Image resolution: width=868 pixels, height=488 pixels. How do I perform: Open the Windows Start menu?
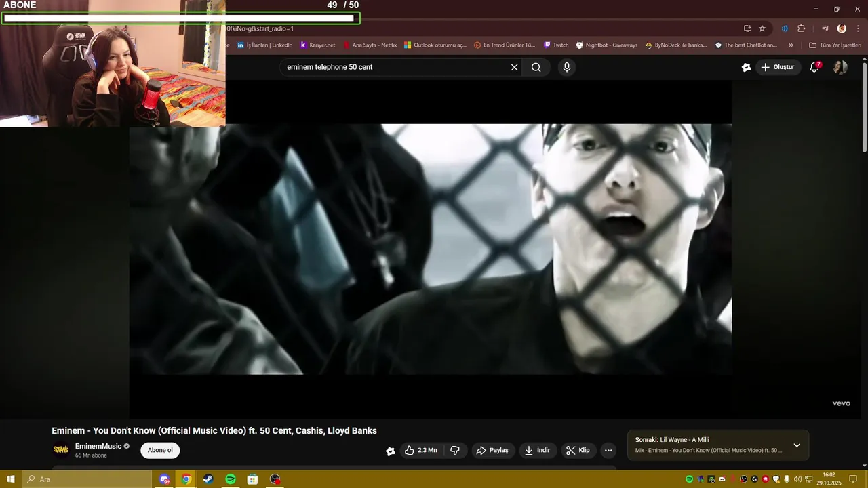pyautogui.click(x=11, y=479)
